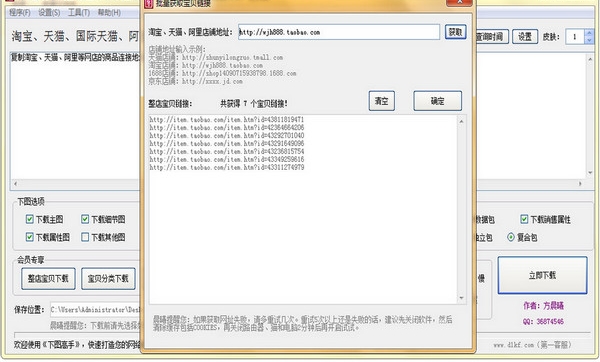600x362 pixels.
Task: Click main text area horizontal scroll-left arrow
Action: tap(15, 184)
